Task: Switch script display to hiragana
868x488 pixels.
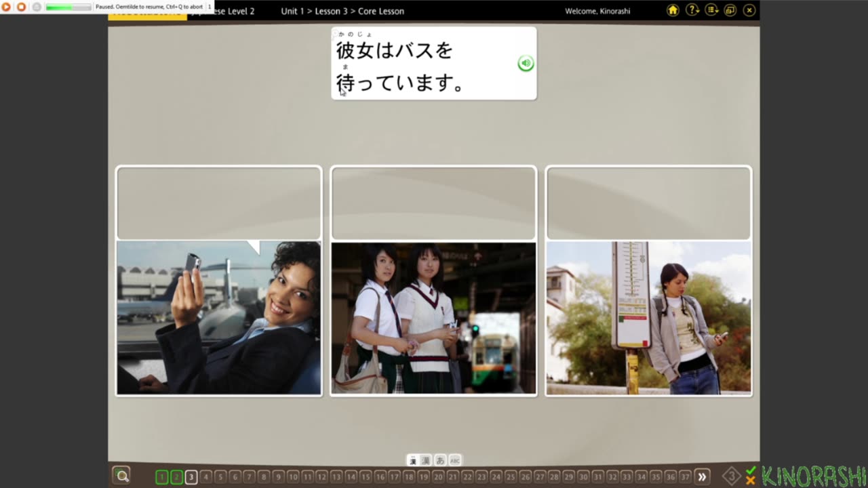Action: (x=440, y=460)
